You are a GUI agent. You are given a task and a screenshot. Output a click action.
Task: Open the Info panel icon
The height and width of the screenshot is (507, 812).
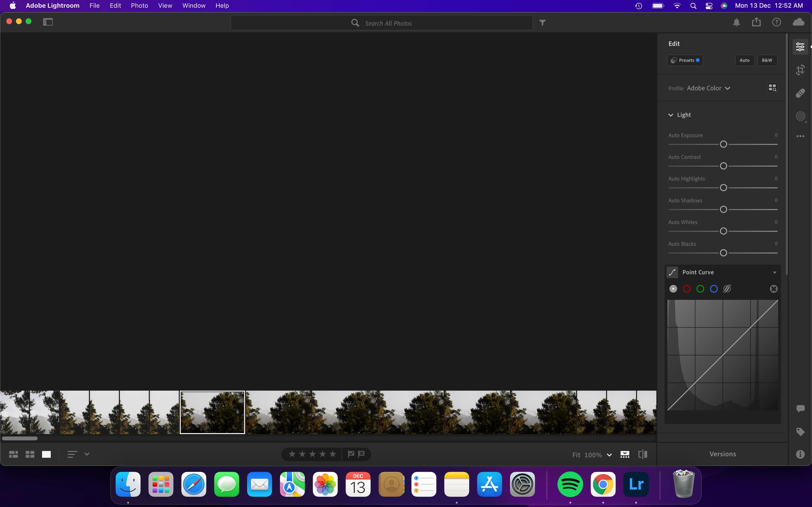pos(800,454)
